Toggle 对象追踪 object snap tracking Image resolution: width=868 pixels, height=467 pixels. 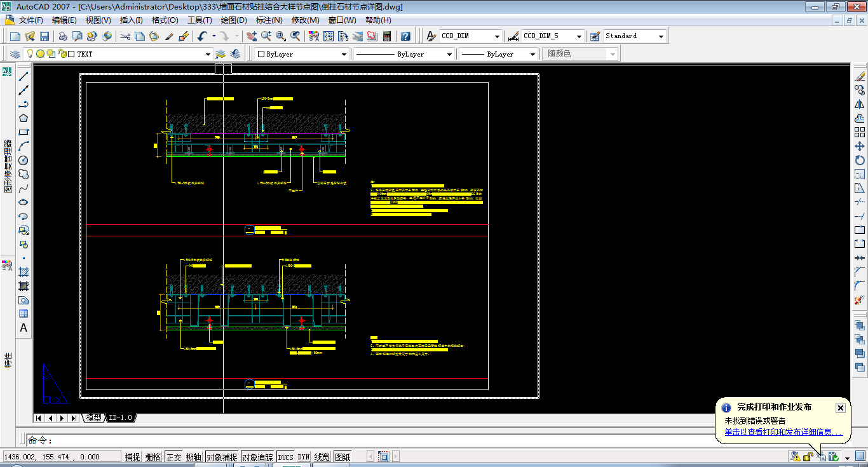(257, 456)
